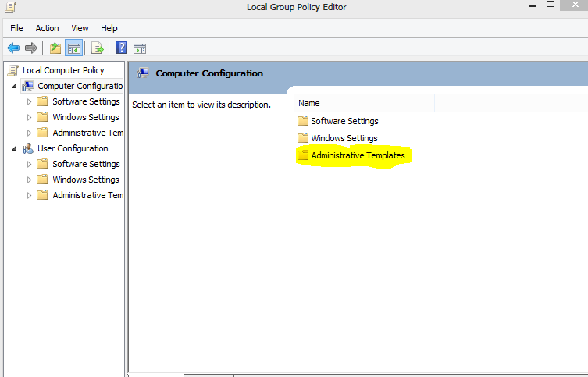Select Local Computer Policy root node
This screenshot has width=588, height=377.
(x=63, y=70)
